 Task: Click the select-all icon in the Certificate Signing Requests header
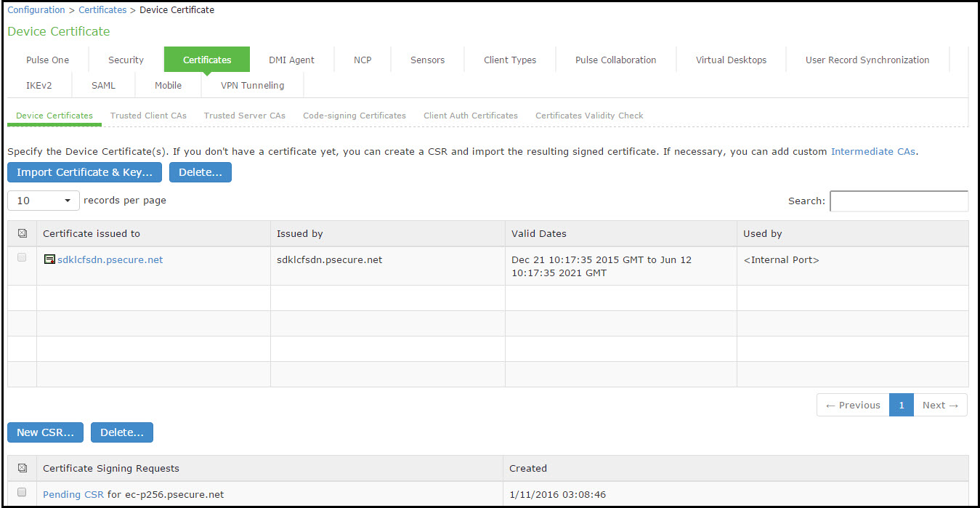pos(22,468)
